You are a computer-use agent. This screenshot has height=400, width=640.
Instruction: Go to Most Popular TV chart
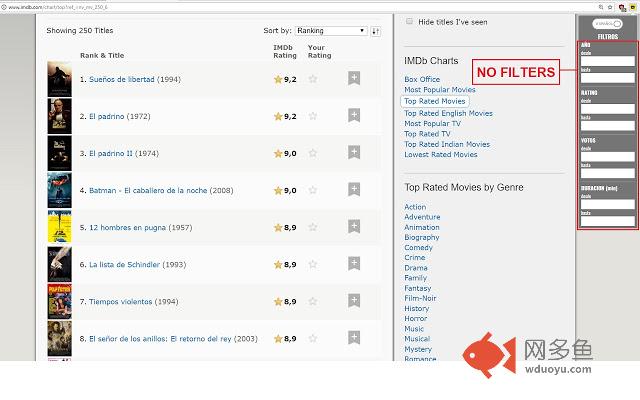point(432,123)
